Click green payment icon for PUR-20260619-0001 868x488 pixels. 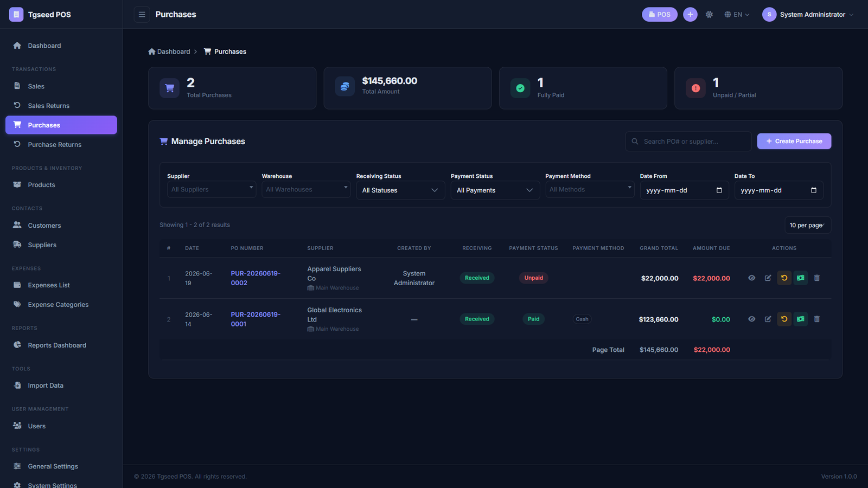pyautogui.click(x=800, y=319)
